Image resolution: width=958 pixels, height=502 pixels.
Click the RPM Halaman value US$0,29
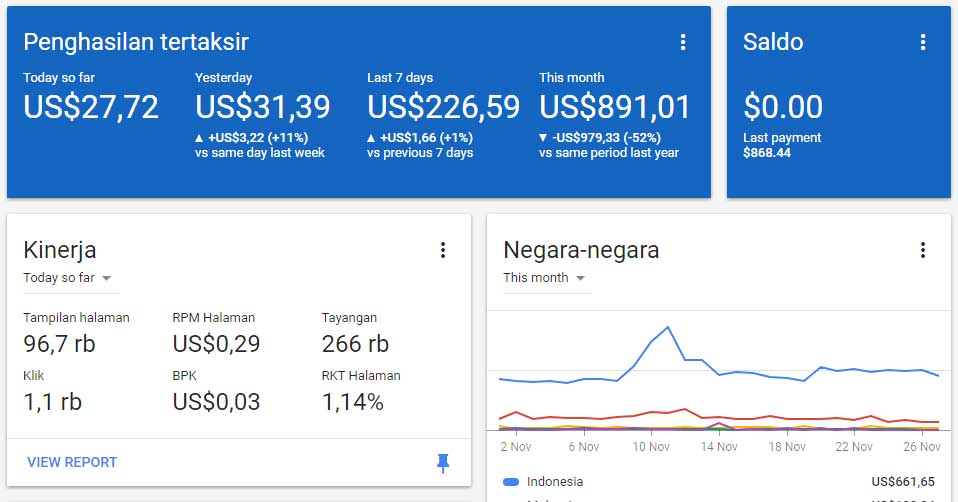216,344
